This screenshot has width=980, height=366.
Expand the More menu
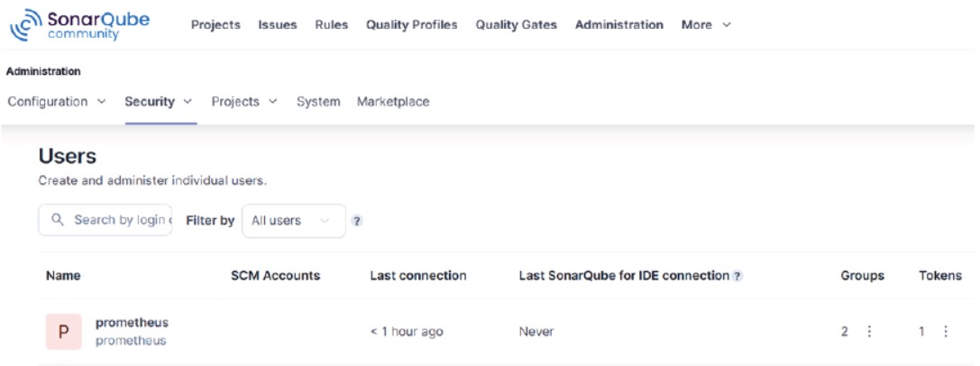(x=706, y=25)
